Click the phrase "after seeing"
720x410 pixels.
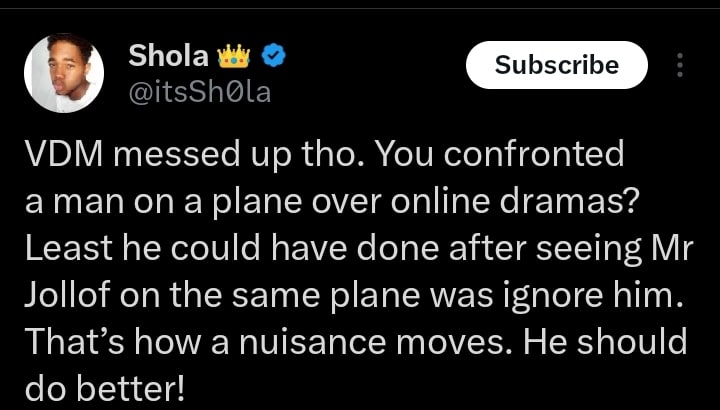518,249
